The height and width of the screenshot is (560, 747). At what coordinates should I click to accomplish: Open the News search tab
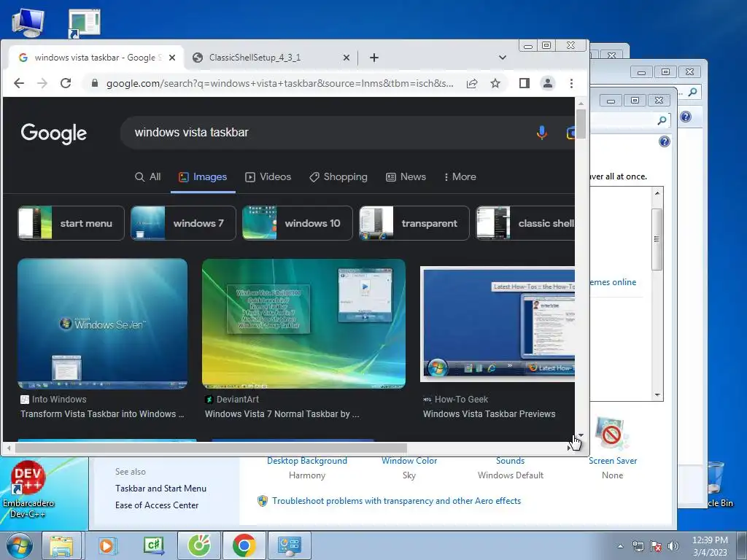click(406, 176)
